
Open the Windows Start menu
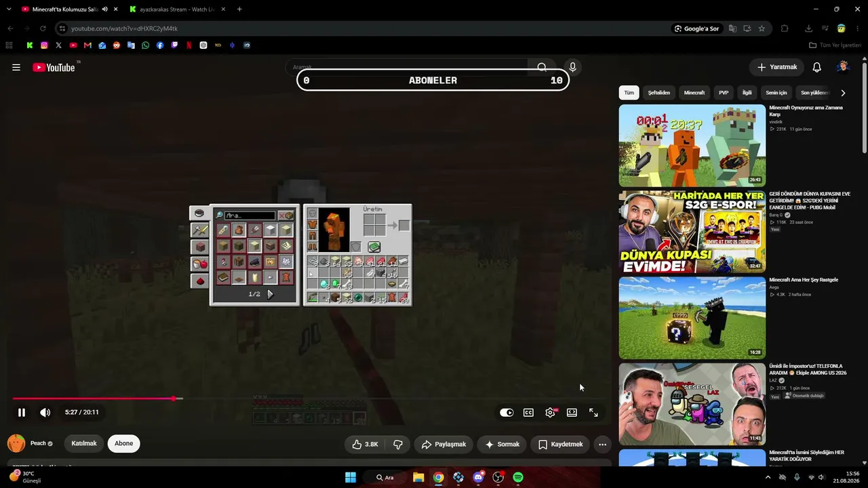351,477
